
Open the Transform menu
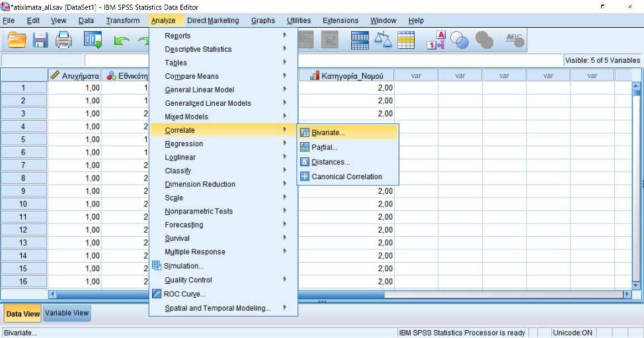123,21
